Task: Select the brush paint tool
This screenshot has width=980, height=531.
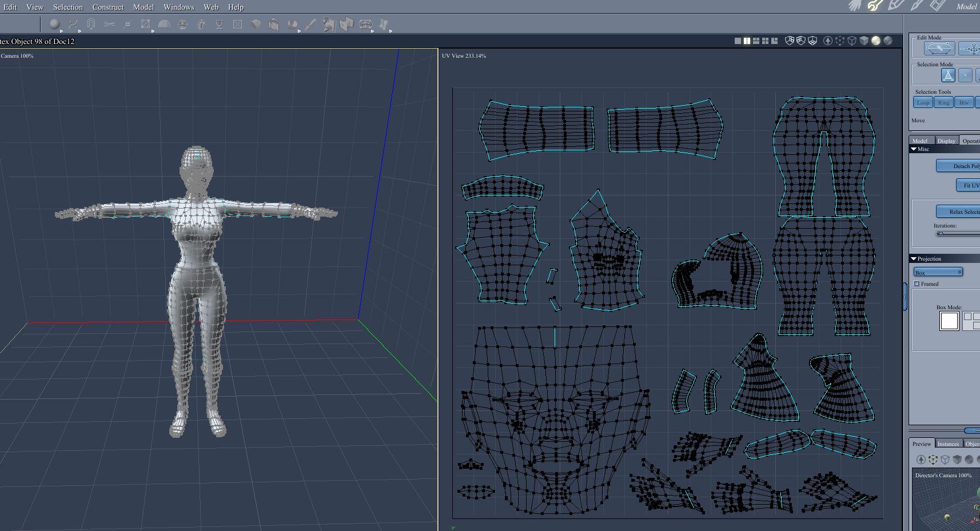Action: pyautogui.click(x=310, y=24)
